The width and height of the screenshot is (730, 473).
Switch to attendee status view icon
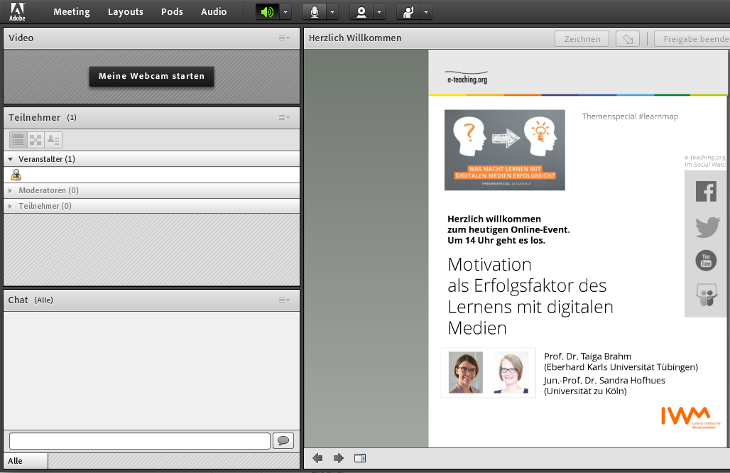coord(53,140)
